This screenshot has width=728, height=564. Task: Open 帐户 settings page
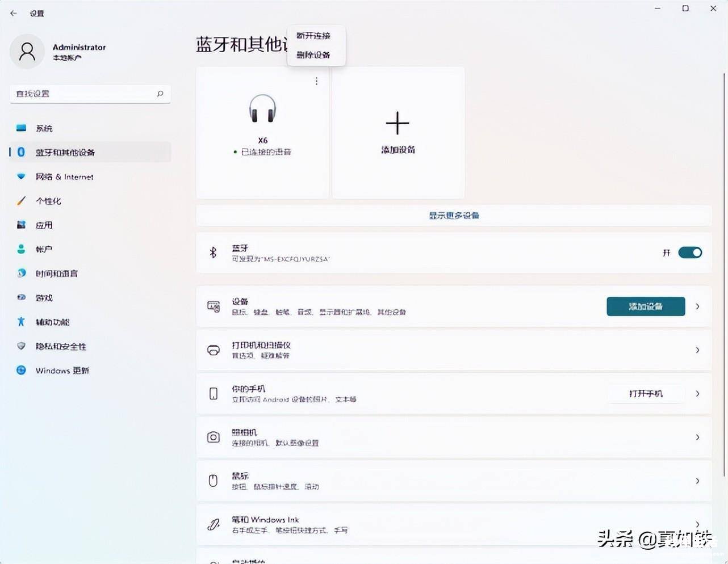(90, 249)
